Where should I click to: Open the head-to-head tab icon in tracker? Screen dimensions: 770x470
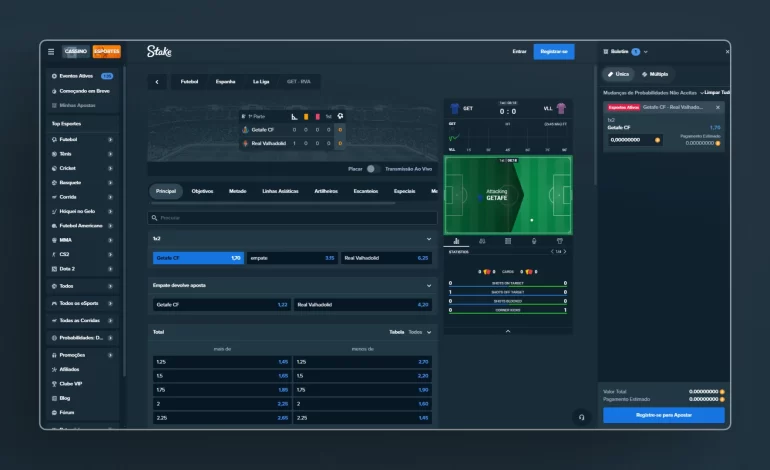tap(482, 241)
